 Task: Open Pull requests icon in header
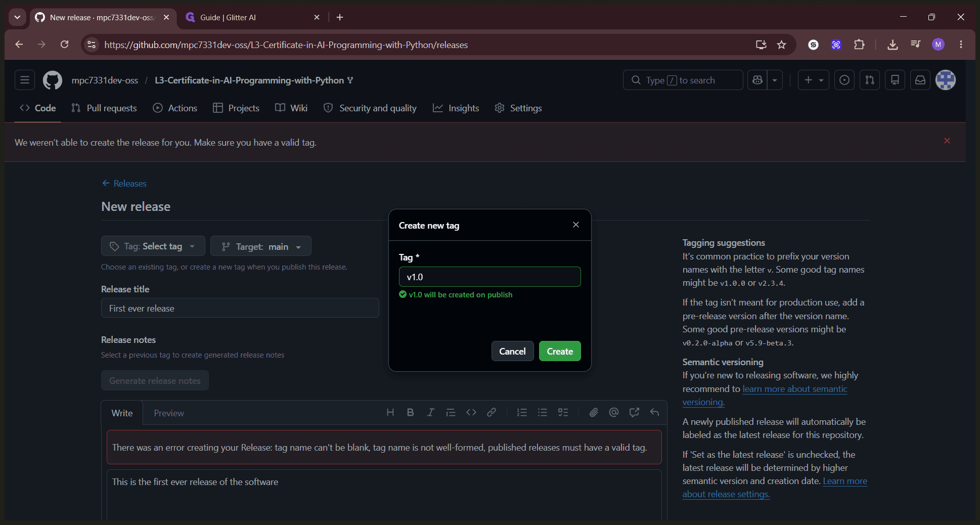pos(870,80)
